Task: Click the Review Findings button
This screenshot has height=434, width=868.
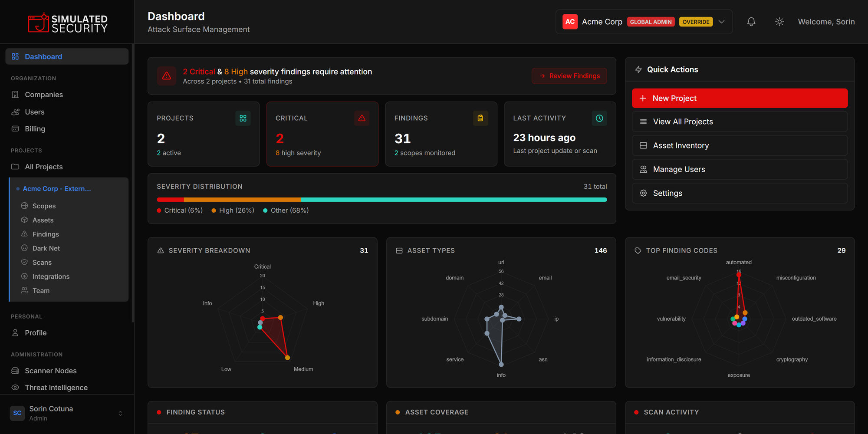Action: pyautogui.click(x=569, y=76)
